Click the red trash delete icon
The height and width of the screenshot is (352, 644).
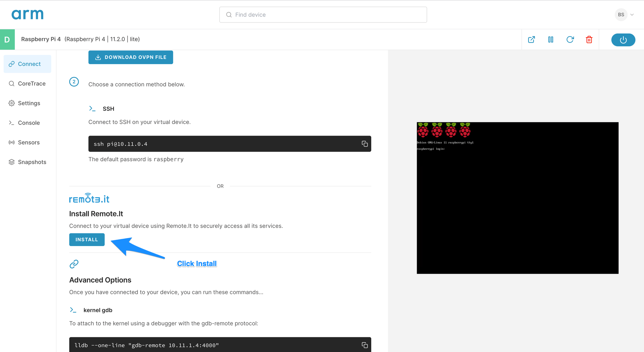click(589, 40)
